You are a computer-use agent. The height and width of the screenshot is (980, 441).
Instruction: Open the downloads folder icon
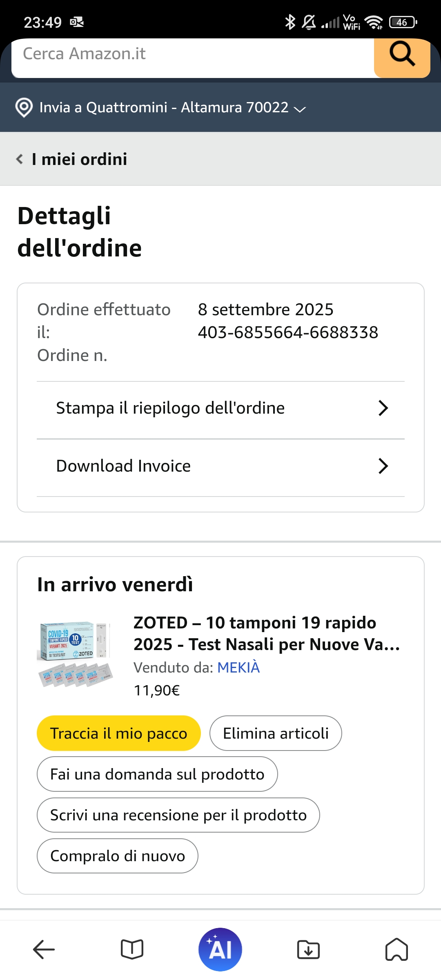click(x=308, y=949)
